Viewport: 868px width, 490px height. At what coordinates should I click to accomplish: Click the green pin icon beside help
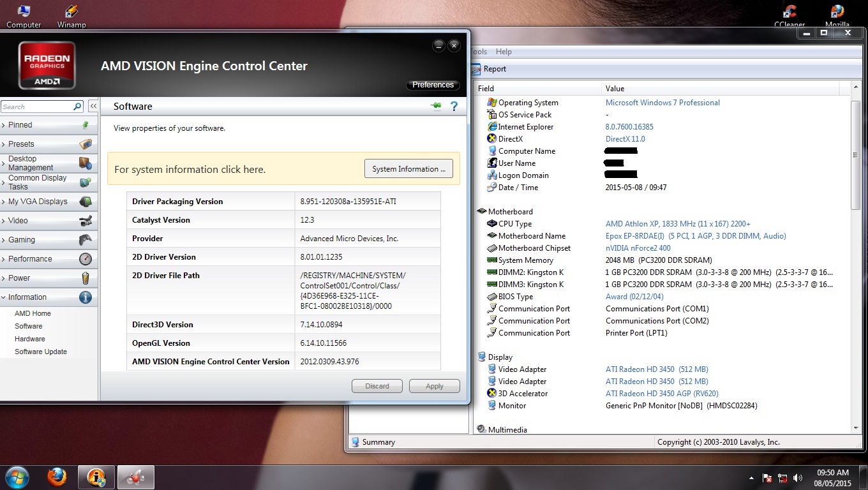point(437,107)
